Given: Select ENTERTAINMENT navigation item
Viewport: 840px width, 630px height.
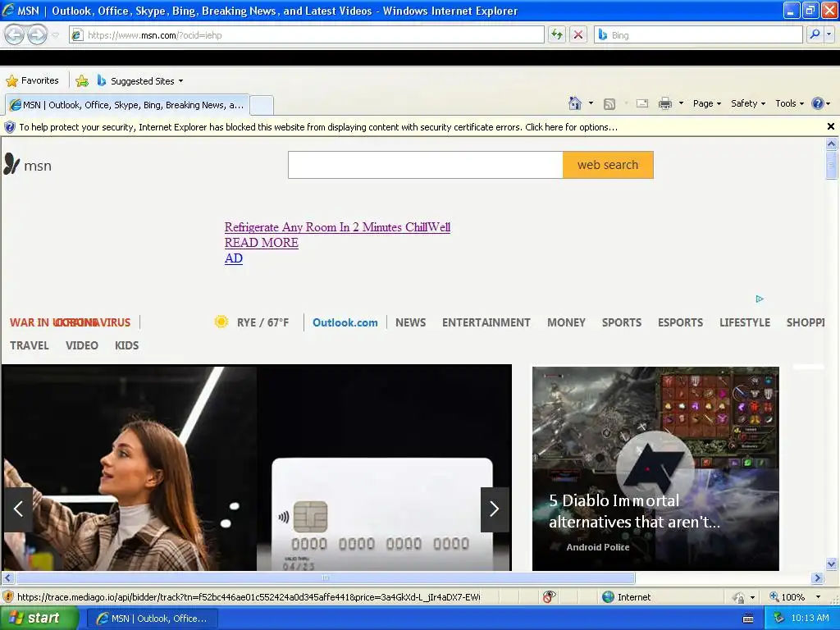Looking at the screenshot, I should point(486,322).
